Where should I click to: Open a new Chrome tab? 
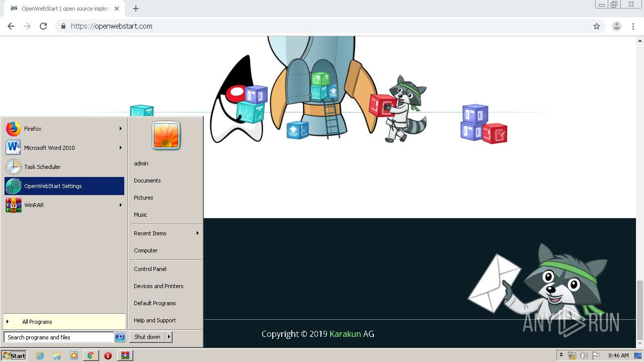136,9
